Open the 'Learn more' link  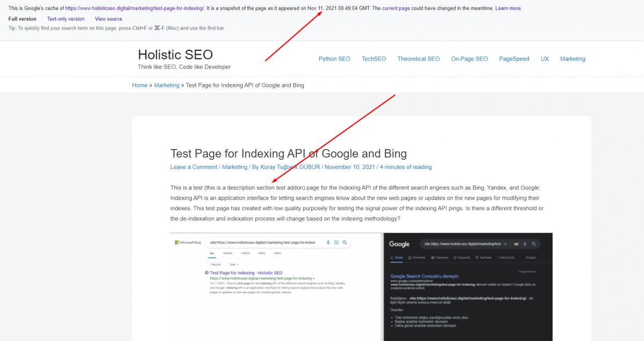tap(508, 8)
